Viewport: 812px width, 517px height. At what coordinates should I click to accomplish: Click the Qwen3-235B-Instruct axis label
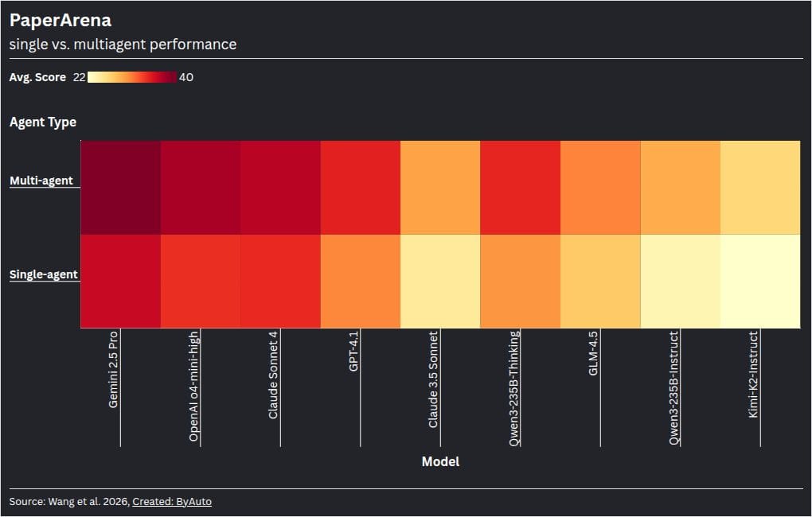coord(673,387)
